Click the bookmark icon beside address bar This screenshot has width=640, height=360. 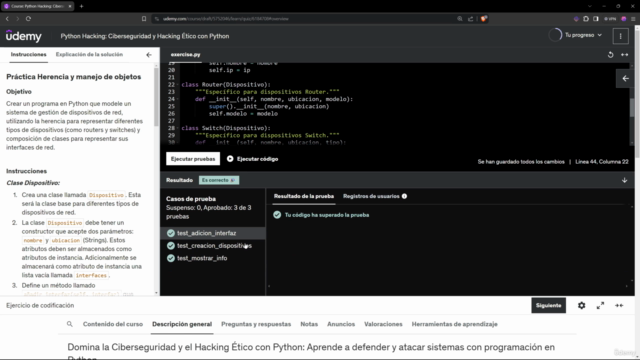click(144, 19)
